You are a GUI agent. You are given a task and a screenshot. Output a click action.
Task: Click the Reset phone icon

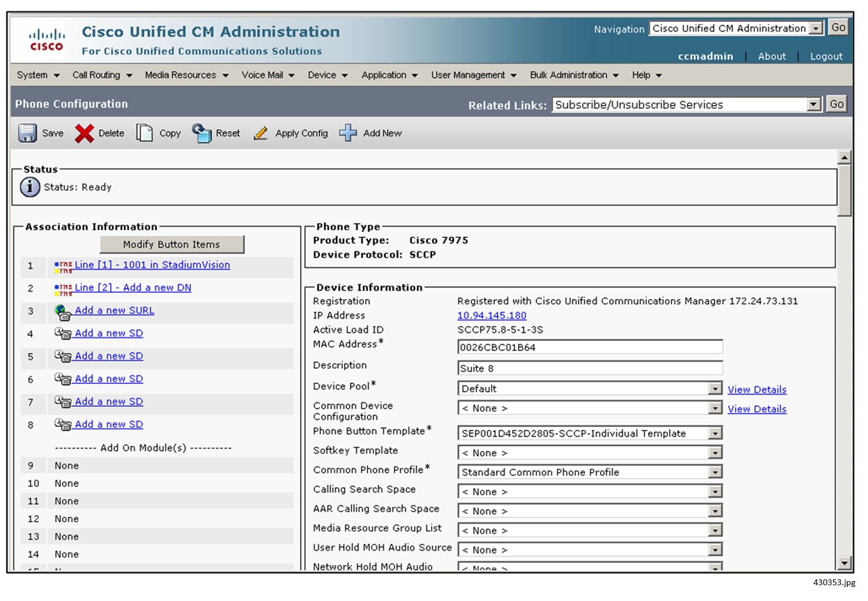(202, 133)
